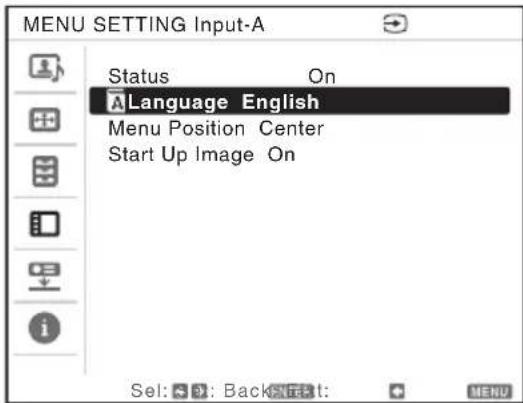Click the down arrow key icon
The image size is (523, 403).
coord(199,391)
